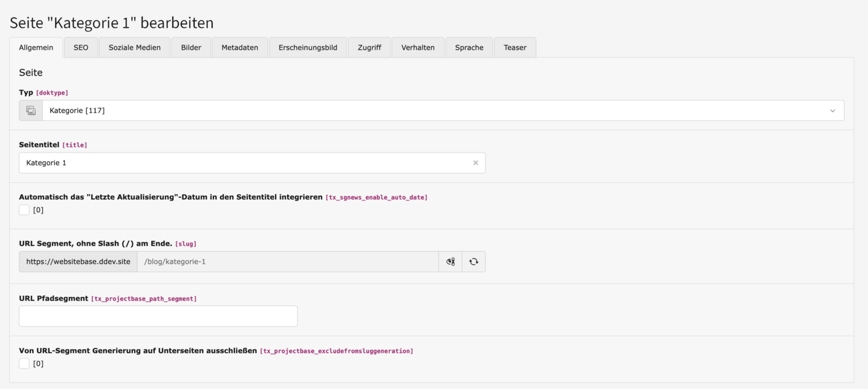Expand the doktype select chevron arrow
Viewport: 868px width, 389px height.
[x=832, y=111]
